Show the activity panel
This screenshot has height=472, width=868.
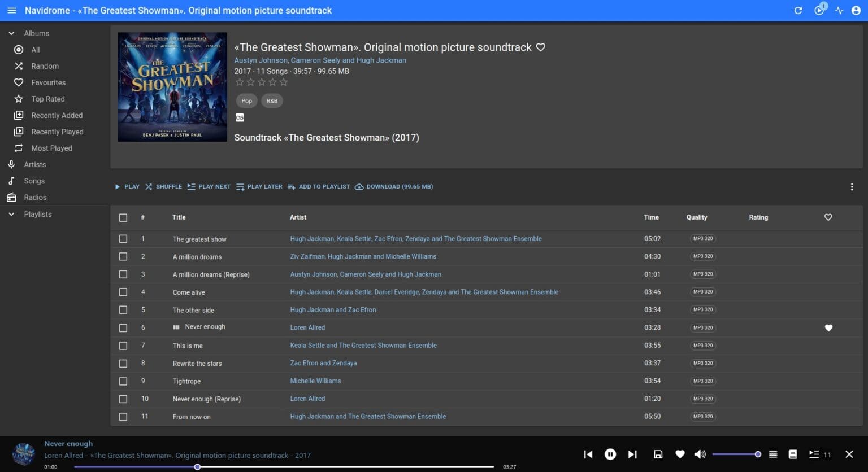(x=839, y=10)
